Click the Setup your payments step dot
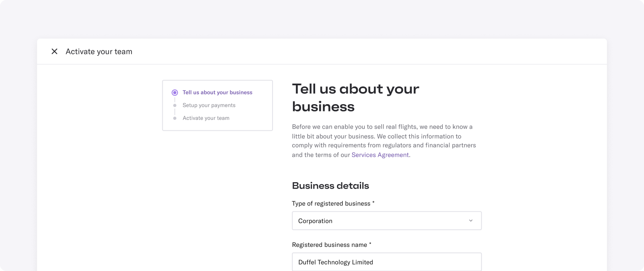 pyautogui.click(x=175, y=105)
